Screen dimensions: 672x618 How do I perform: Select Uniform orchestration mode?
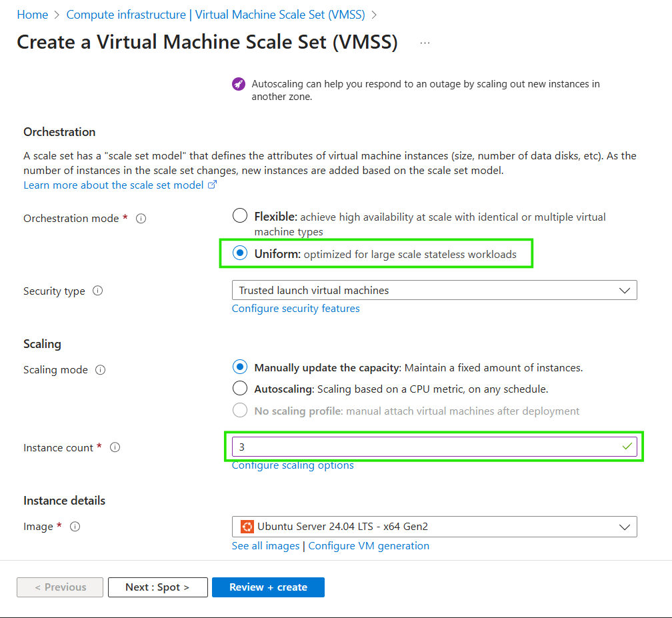239,254
